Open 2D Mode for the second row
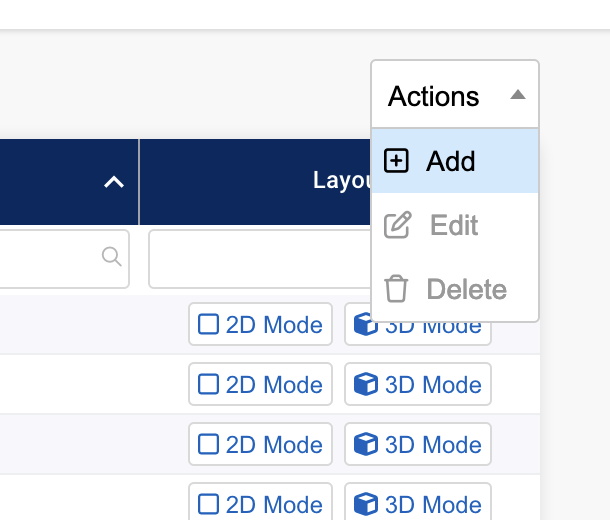The height and width of the screenshot is (520, 610). 260,385
